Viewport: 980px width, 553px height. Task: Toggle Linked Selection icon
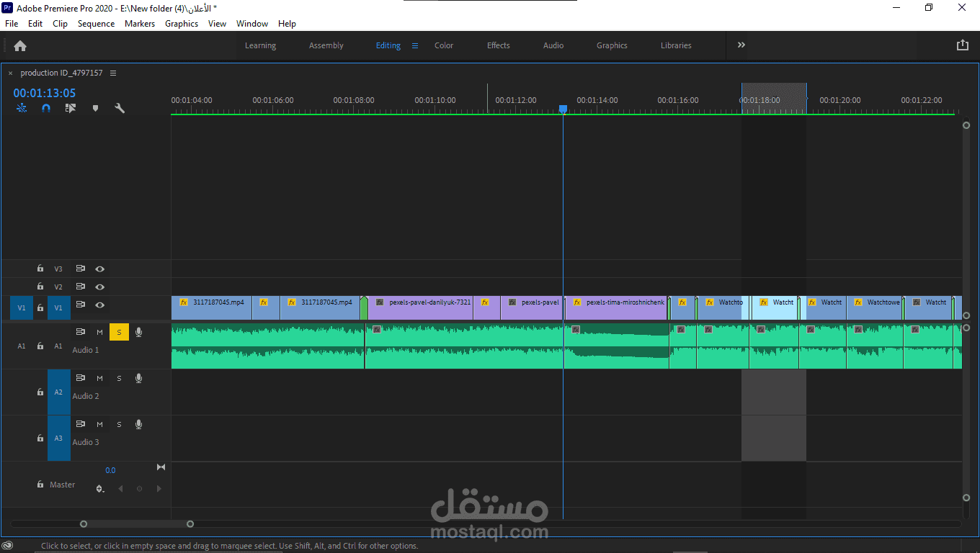[x=70, y=108]
